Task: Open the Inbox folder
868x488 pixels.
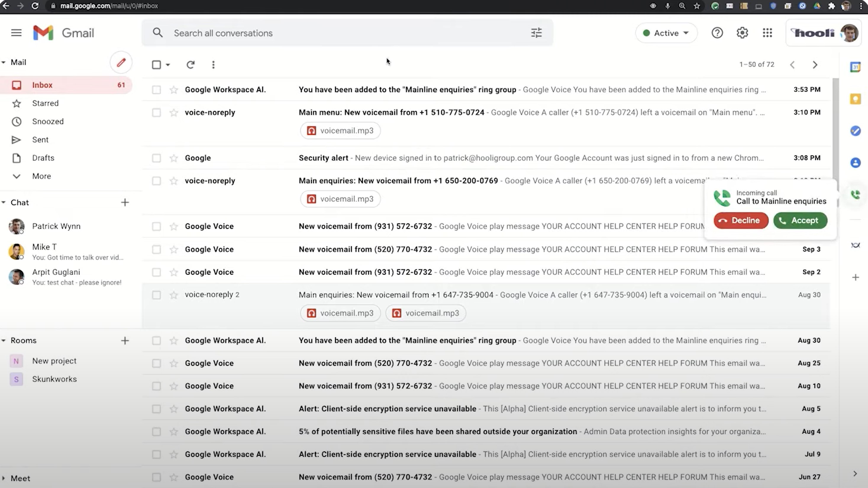Action: point(66,85)
